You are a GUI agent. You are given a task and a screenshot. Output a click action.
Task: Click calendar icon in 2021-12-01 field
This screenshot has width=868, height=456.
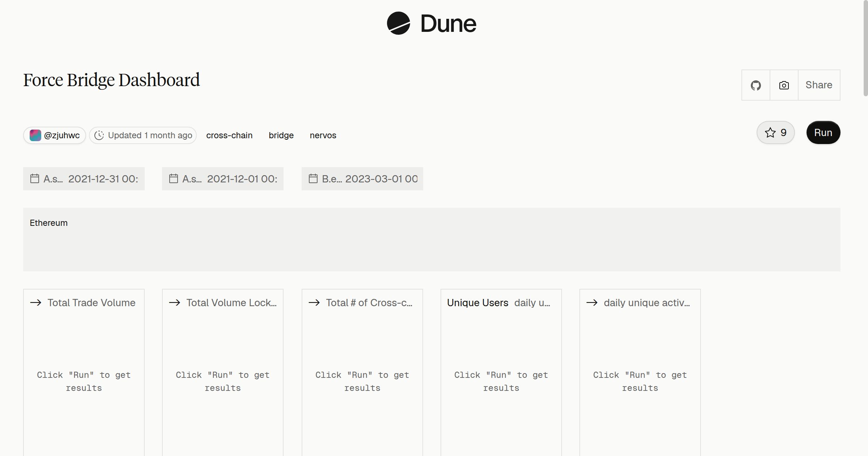tap(174, 178)
